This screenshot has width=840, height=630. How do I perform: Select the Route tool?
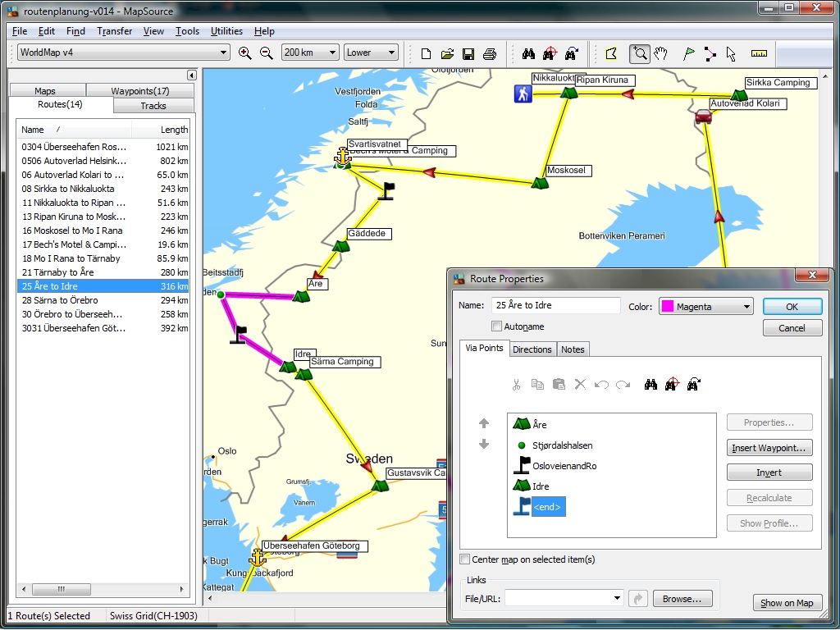pyautogui.click(x=710, y=53)
